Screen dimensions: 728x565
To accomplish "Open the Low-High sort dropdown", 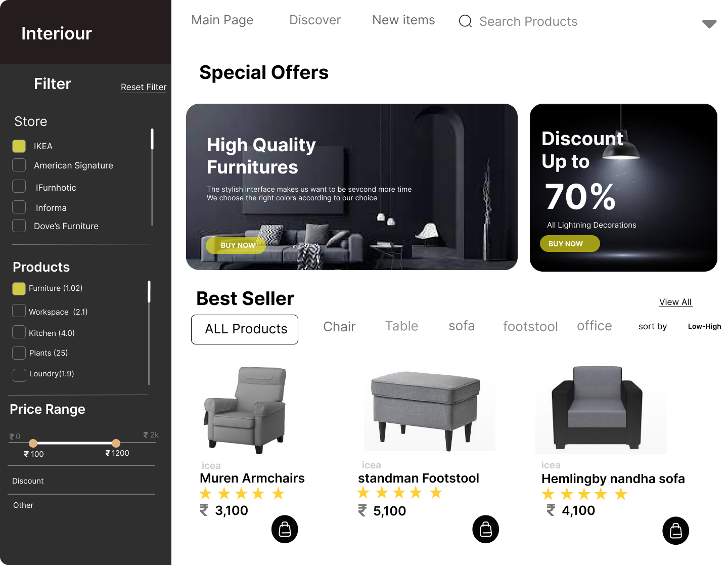I will click(704, 326).
